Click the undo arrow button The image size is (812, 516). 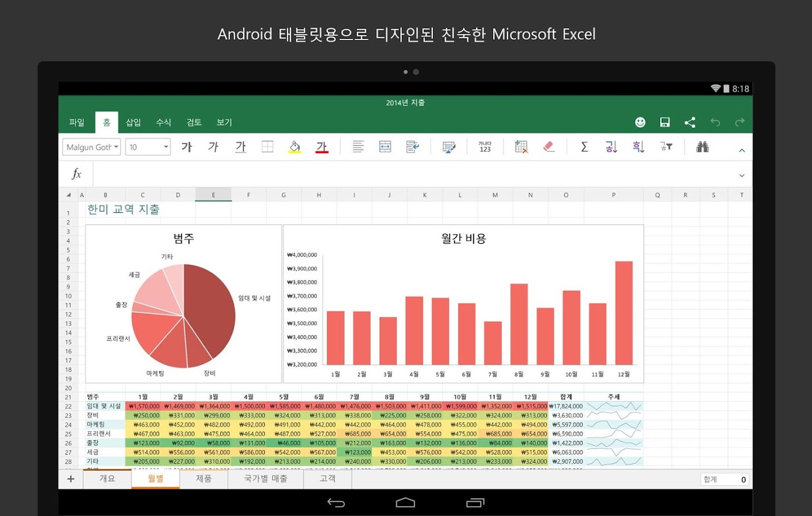coord(715,122)
